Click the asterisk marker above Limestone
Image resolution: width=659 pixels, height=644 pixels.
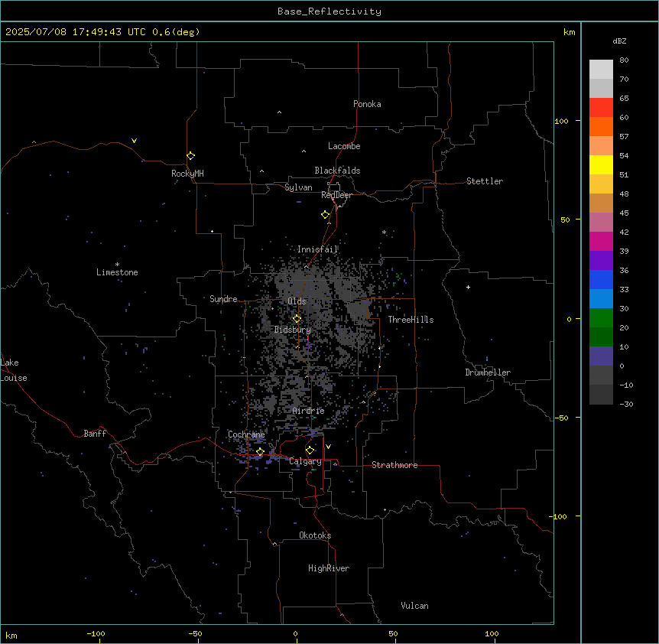point(117,265)
